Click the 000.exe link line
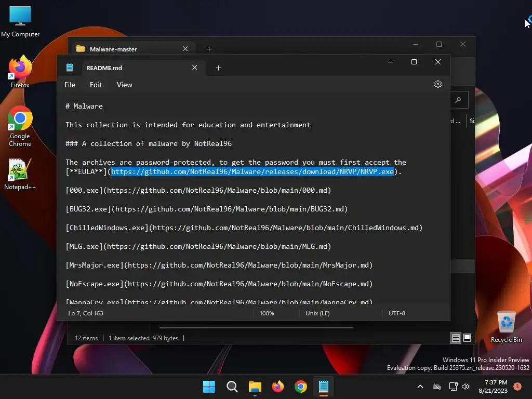The image size is (532, 399). tap(198, 190)
